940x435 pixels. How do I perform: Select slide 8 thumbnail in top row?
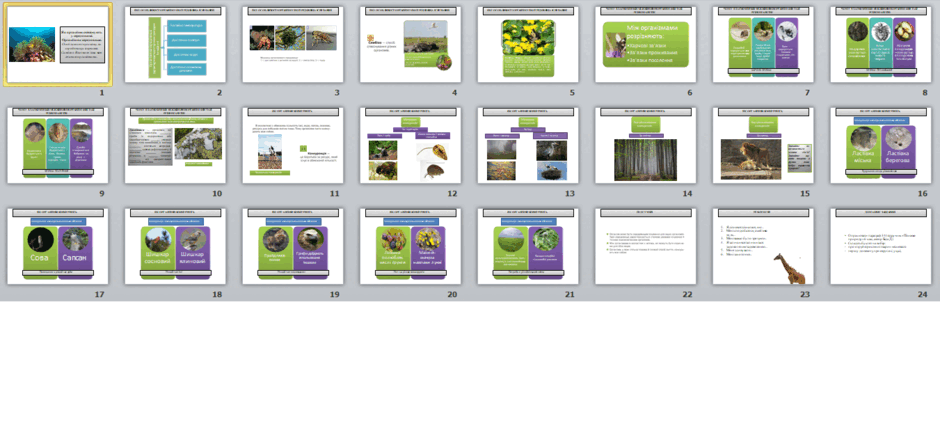pyautogui.click(x=880, y=44)
